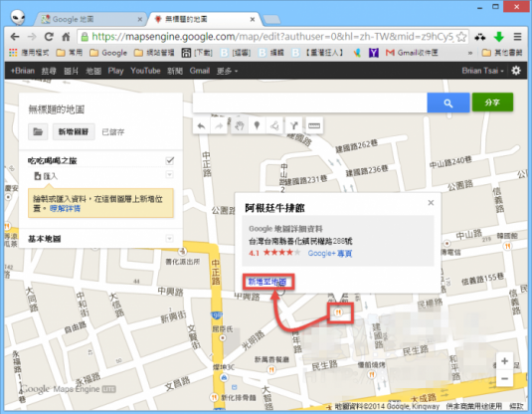Click the browser back arrow
The height and width of the screenshot is (414, 532).
pos(15,37)
